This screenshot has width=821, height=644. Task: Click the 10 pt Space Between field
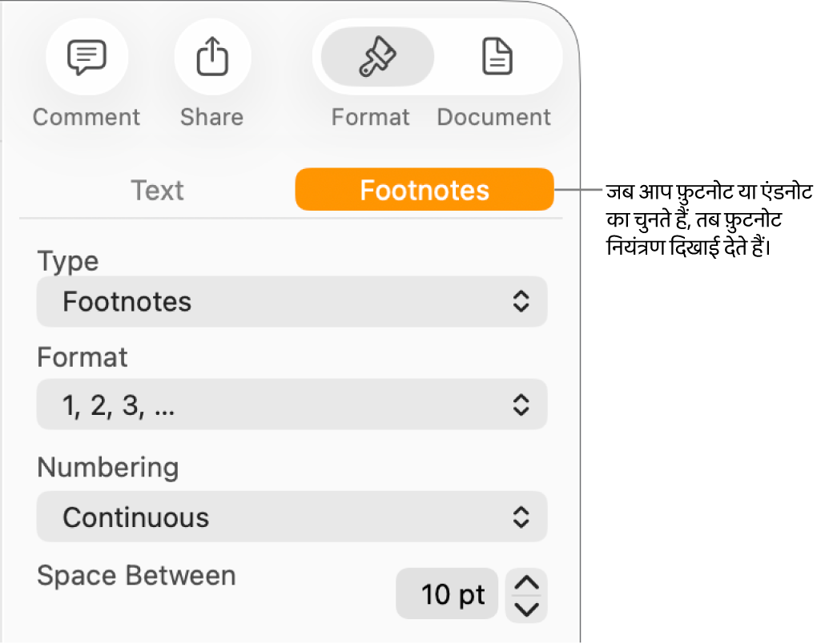tap(448, 594)
